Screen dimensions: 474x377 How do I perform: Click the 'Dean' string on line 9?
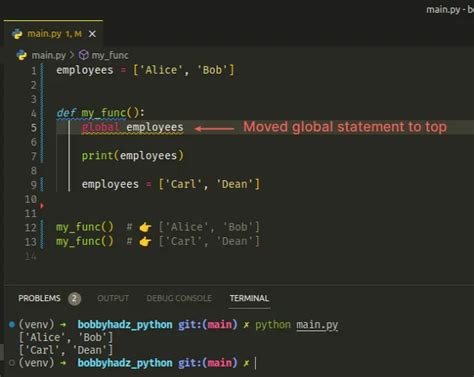(234, 184)
